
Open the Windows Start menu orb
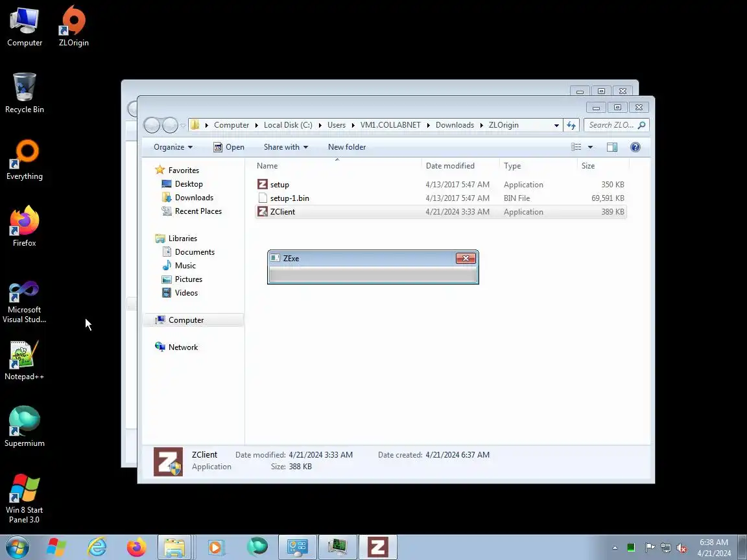click(17, 547)
